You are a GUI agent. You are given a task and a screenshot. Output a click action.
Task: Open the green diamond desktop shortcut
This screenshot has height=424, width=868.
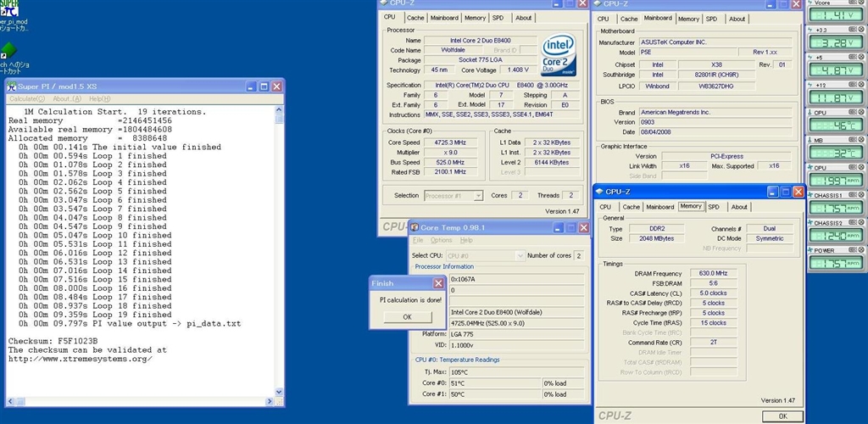pyautogui.click(x=8, y=51)
